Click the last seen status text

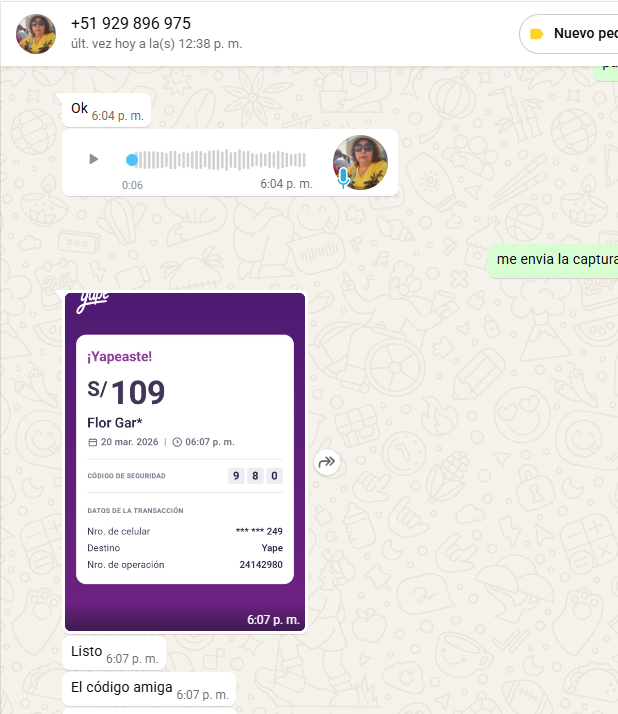(157, 44)
